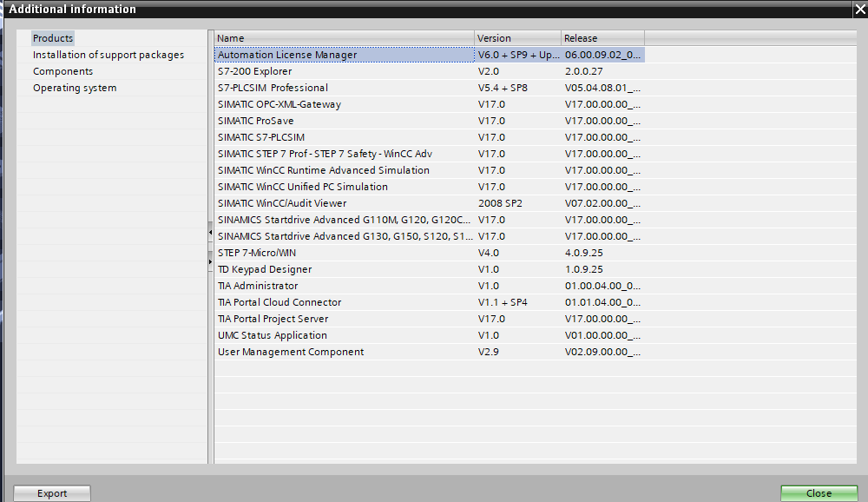Click the Export button
868x502 pixels.
click(52, 493)
